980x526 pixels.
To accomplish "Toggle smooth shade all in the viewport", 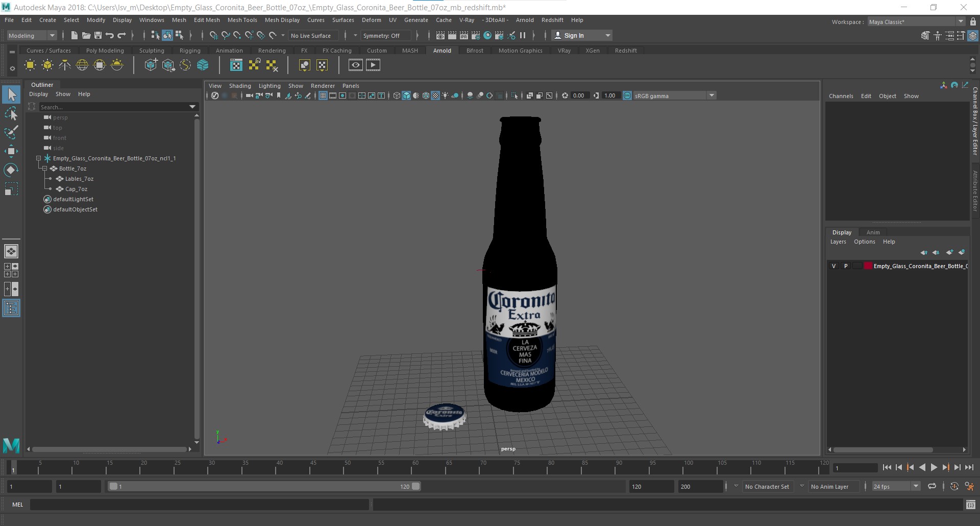I will (x=406, y=95).
